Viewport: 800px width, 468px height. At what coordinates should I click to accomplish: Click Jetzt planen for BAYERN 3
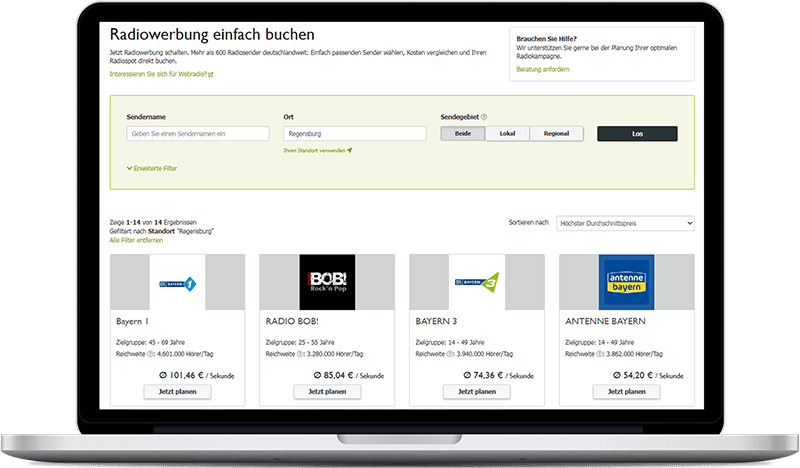(x=477, y=392)
